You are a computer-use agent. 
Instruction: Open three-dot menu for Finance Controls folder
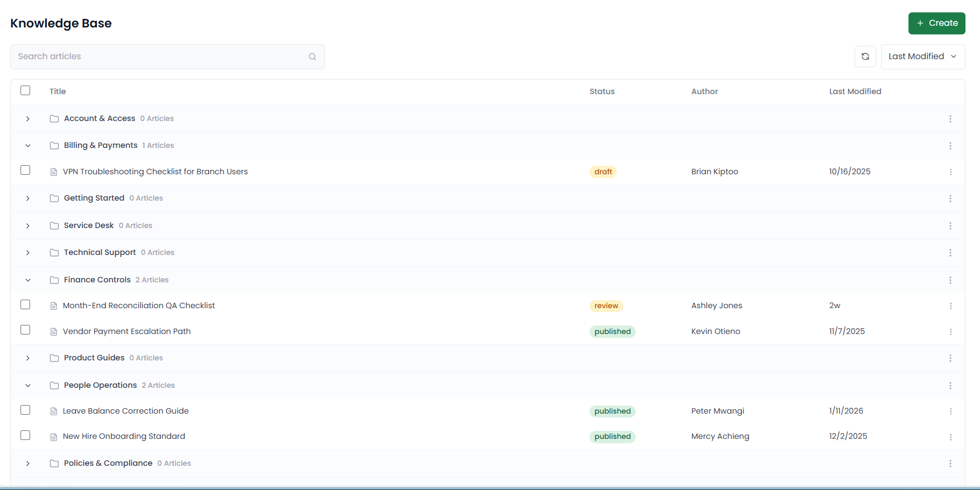point(950,280)
